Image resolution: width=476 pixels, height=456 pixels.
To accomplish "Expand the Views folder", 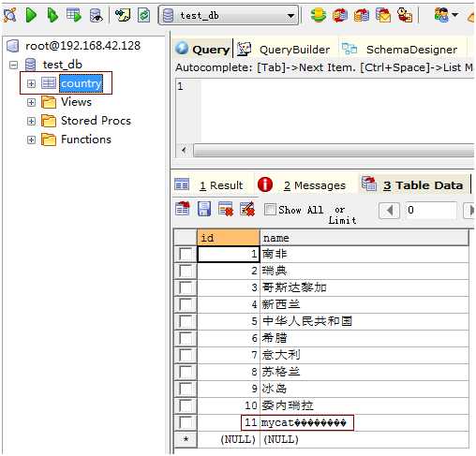I will (31, 102).
